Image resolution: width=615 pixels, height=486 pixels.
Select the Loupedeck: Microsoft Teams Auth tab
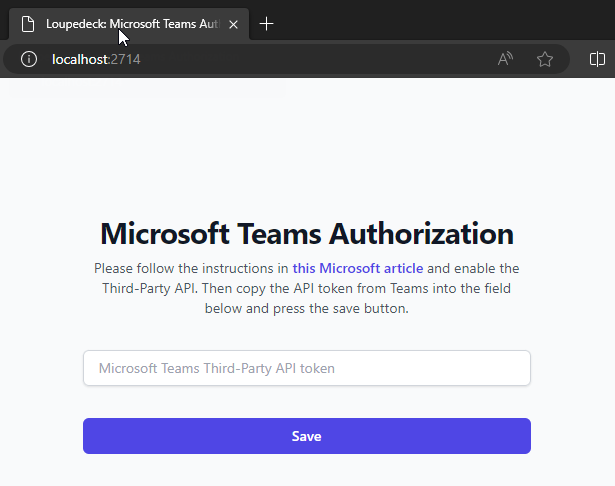pyautogui.click(x=129, y=24)
